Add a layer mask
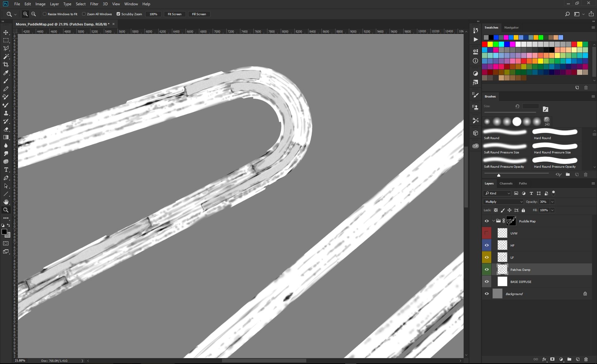Screen dimensions: 597x364 pos(553,359)
